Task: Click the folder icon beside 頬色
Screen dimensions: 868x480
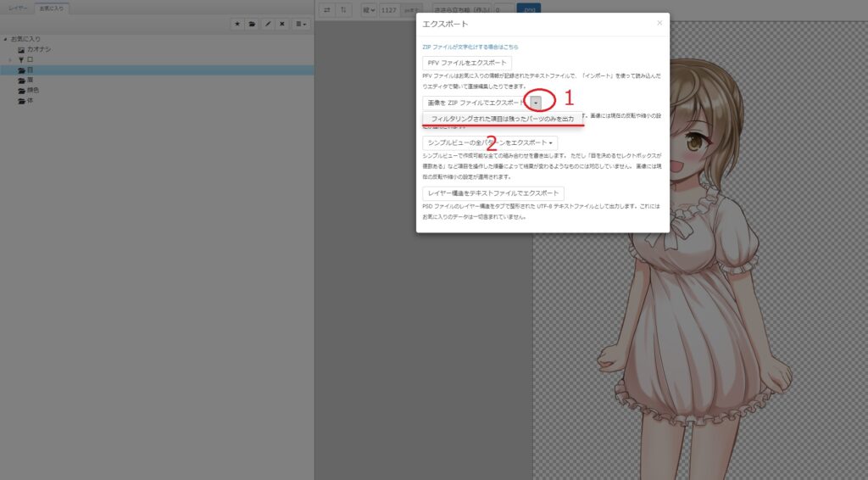Action: 21,91
